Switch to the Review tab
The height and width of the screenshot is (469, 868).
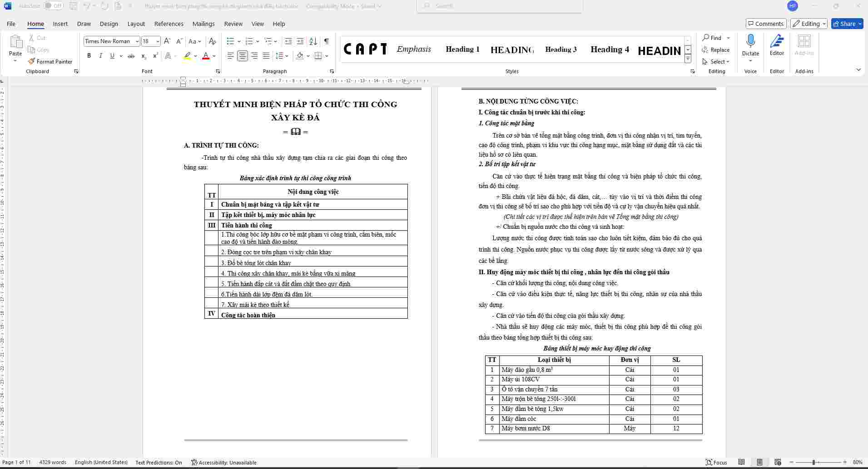pos(233,24)
